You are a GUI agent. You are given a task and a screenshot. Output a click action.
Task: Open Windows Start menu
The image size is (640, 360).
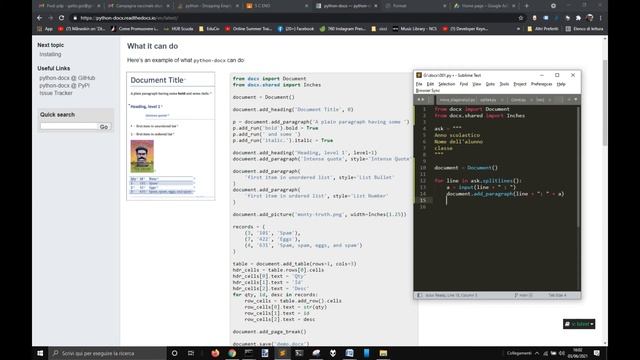click(x=40, y=353)
